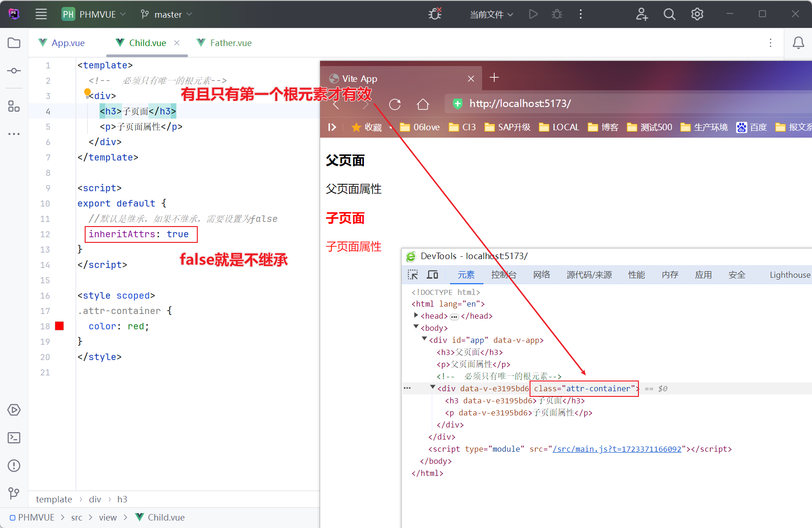This screenshot has height=528, width=812.
Task: Open the Commit tool window icon
Action: pyautogui.click(x=14, y=71)
